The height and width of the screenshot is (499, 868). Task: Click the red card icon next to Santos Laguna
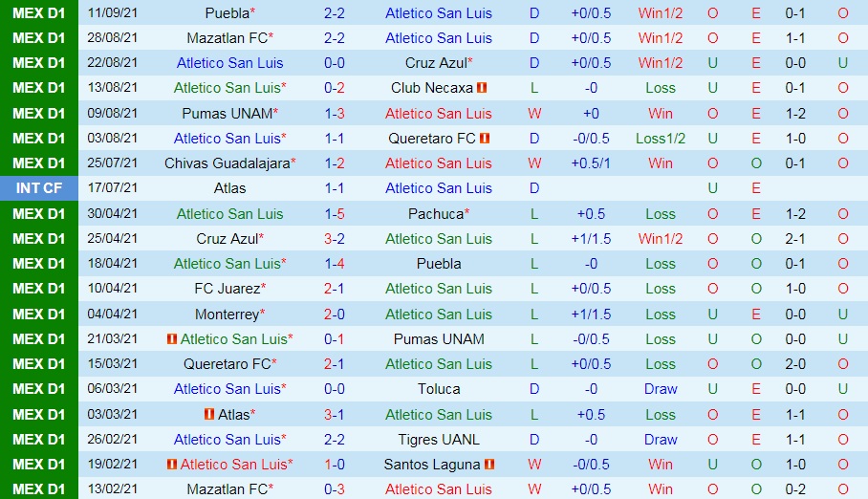(488, 465)
